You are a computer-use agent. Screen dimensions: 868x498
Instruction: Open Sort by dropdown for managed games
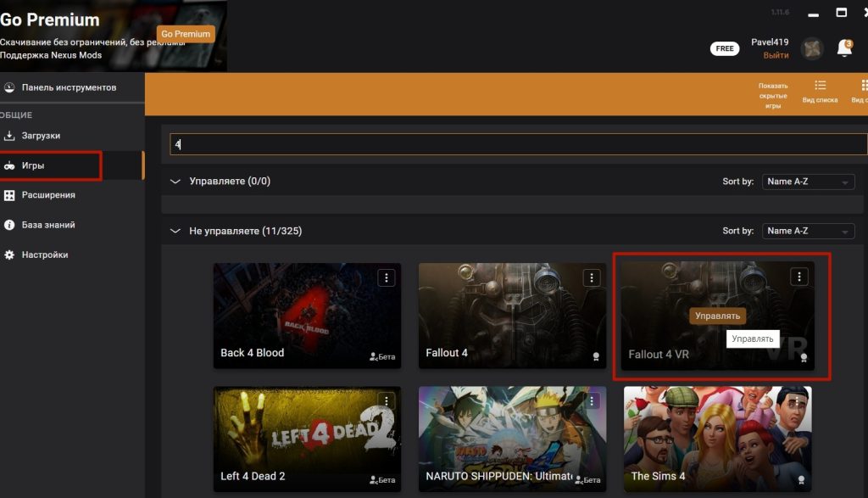(x=808, y=182)
